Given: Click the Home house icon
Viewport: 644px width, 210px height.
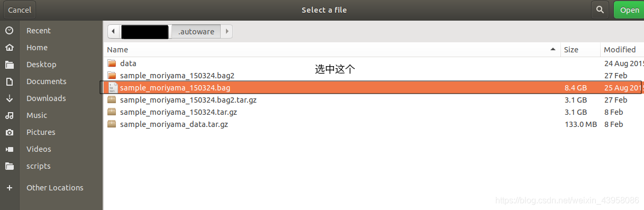Looking at the screenshot, I should pos(9,48).
